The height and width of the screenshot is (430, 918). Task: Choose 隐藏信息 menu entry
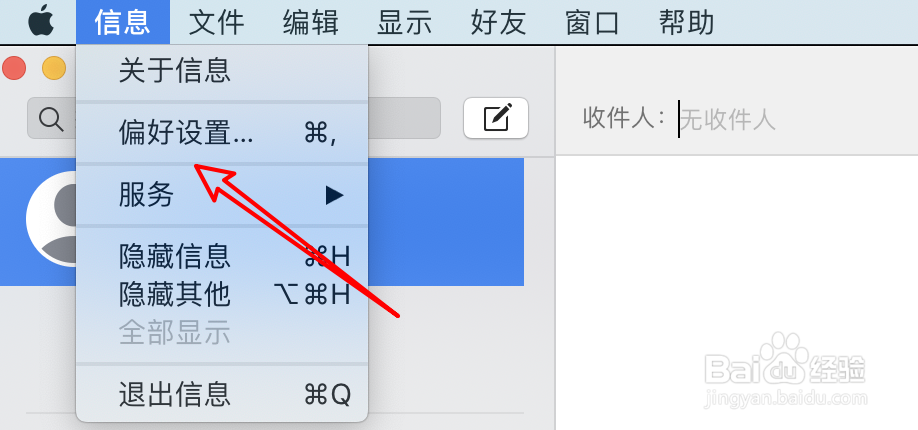point(222,257)
